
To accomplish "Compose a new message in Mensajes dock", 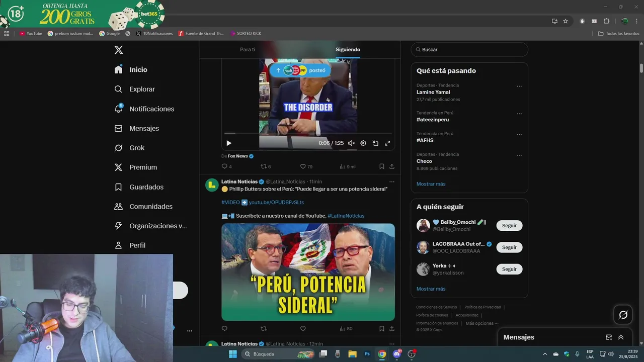I will coord(609,337).
